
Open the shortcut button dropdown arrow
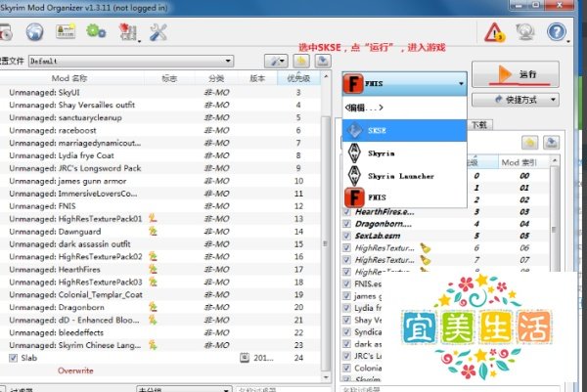click(553, 100)
